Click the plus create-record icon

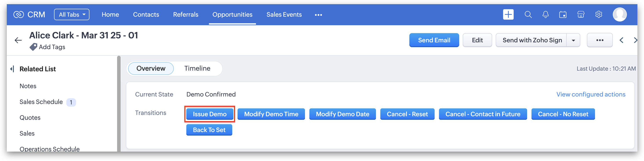(508, 15)
